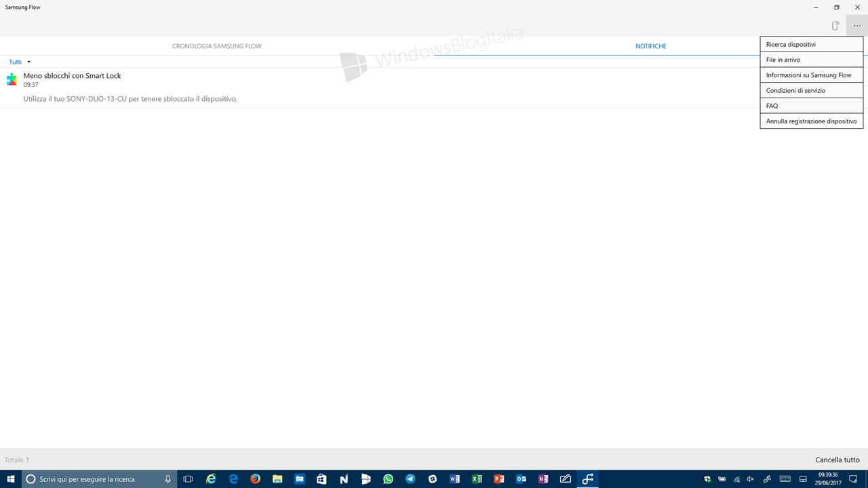Launch OneNote from the taskbar
The width and height of the screenshot is (868, 488).
pyautogui.click(x=543, y=479)
